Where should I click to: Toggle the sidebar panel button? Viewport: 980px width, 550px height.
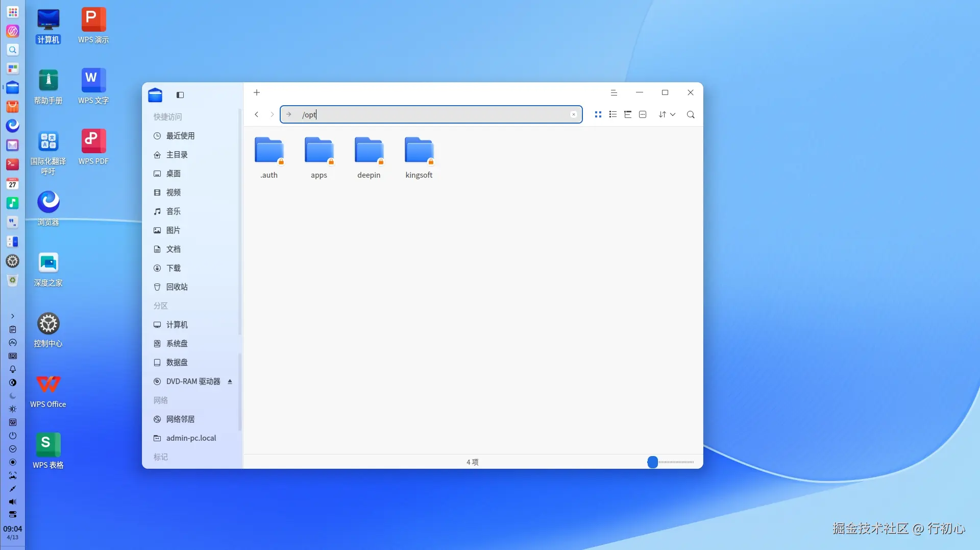pyautogui.click(x=180, y=95)
